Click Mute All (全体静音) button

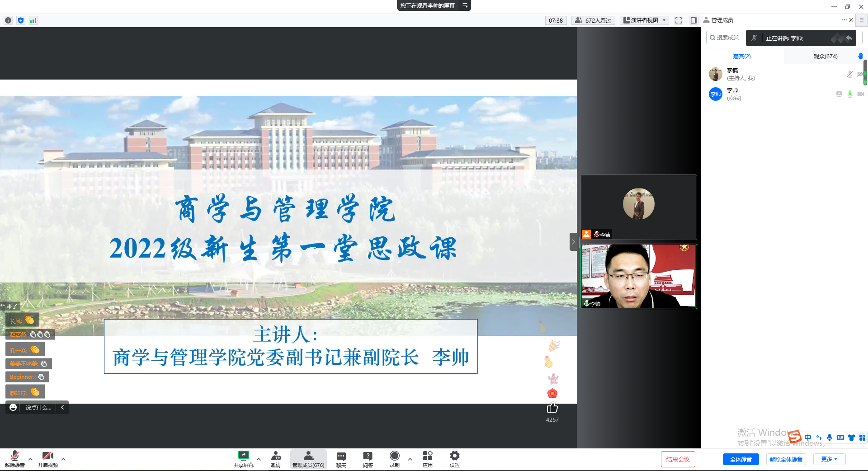[x=741, y=459]
